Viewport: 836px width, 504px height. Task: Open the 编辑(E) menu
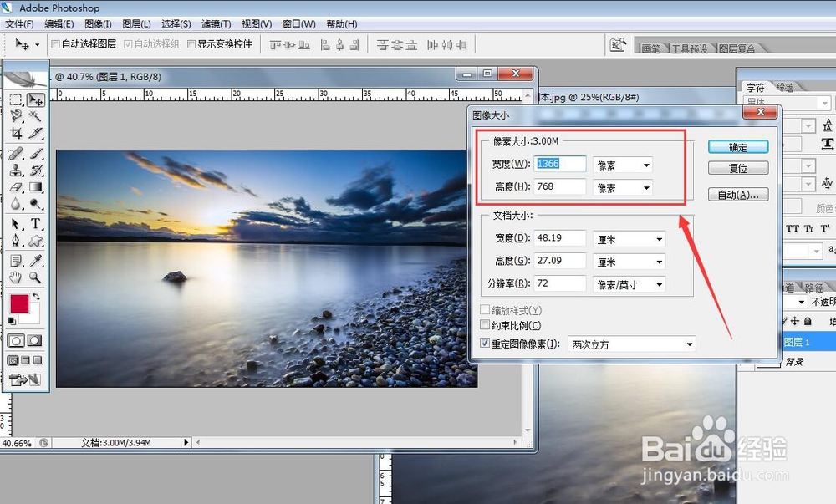coord(59,24)
